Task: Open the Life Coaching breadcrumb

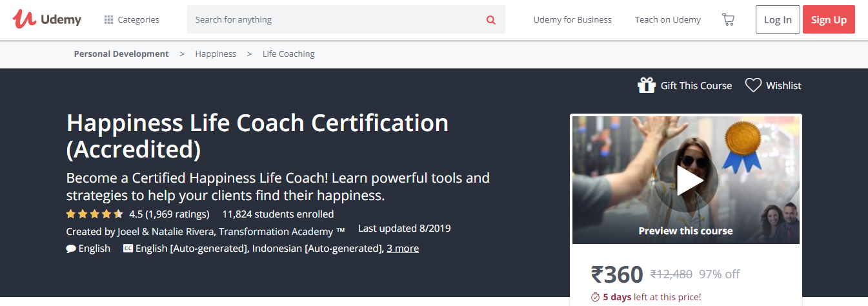Action: 288,54
